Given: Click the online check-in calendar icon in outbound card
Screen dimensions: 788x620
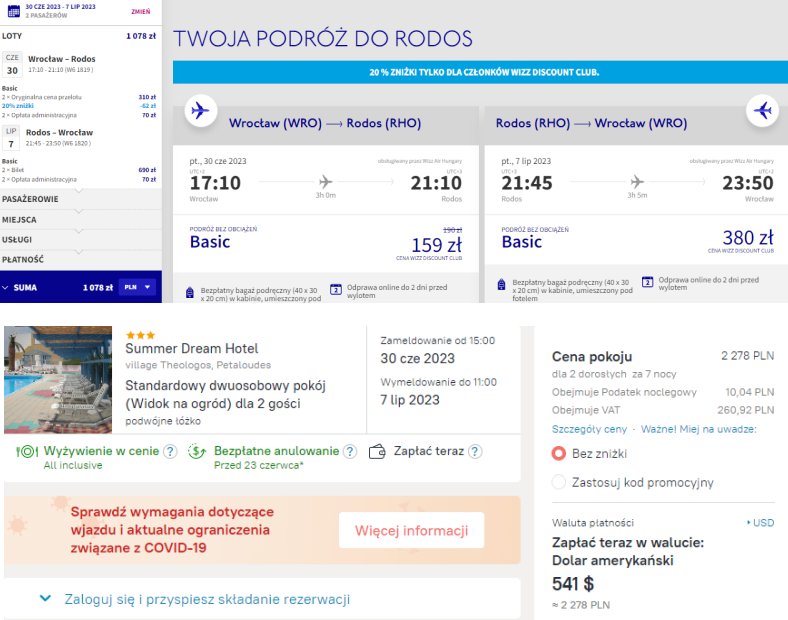Looking at the screenshot, I should coord(336,289).
